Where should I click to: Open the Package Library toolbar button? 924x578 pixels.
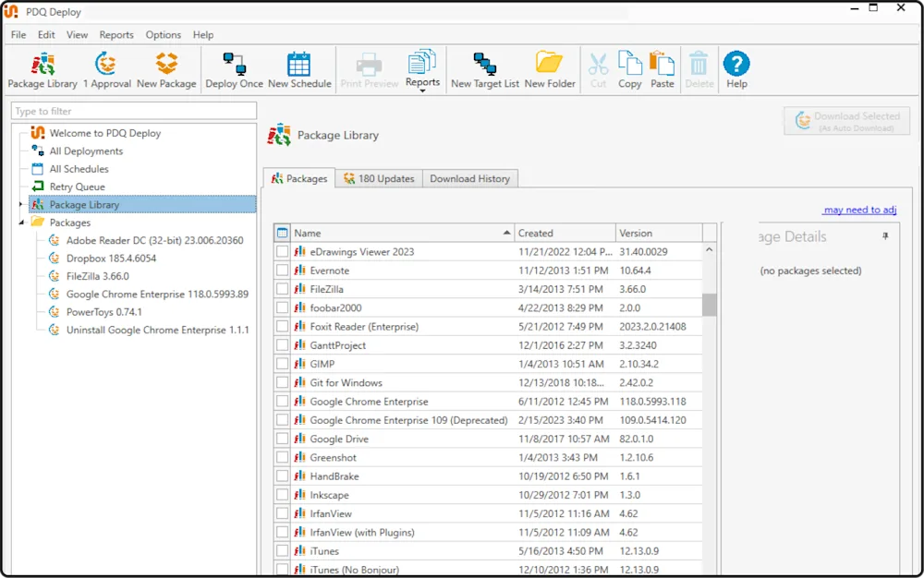click(x=43, y=70)
